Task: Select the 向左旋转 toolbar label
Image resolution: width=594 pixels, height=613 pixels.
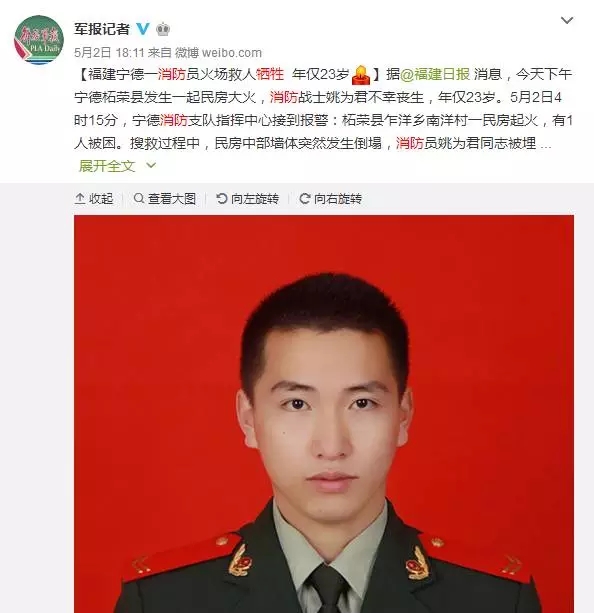Action: click(255, 199)
